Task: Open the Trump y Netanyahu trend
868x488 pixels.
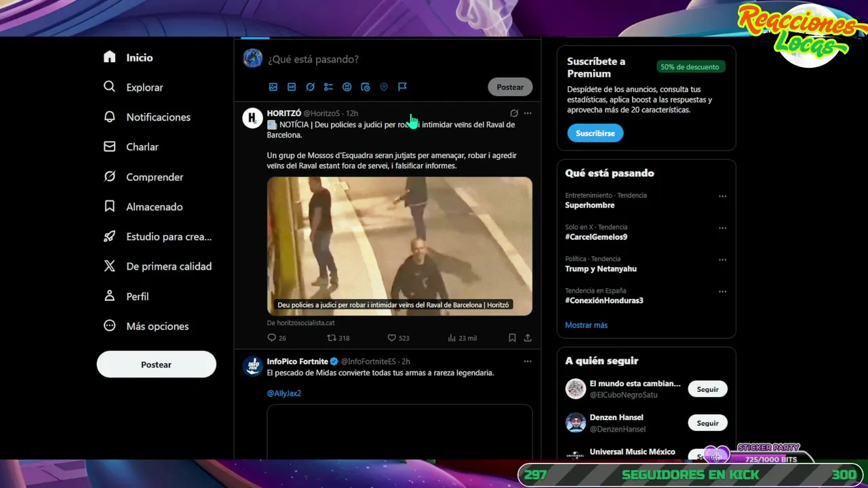Action: (x=601, y=269)
